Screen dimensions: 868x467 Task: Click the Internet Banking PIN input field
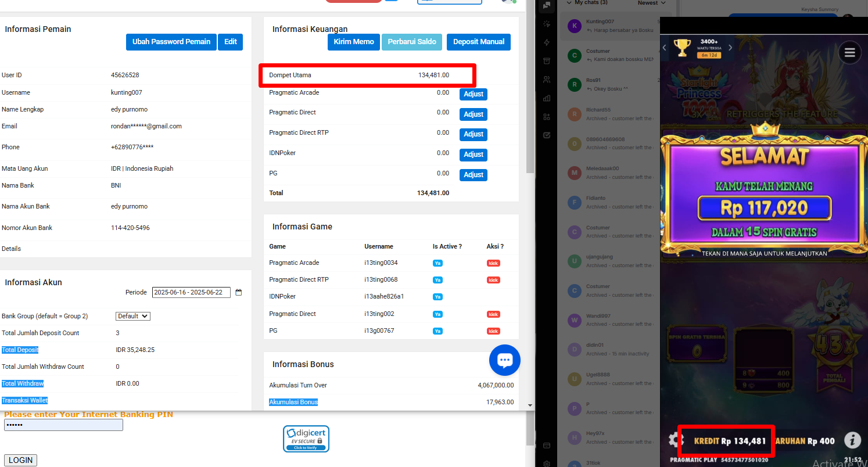pos(63,425)
